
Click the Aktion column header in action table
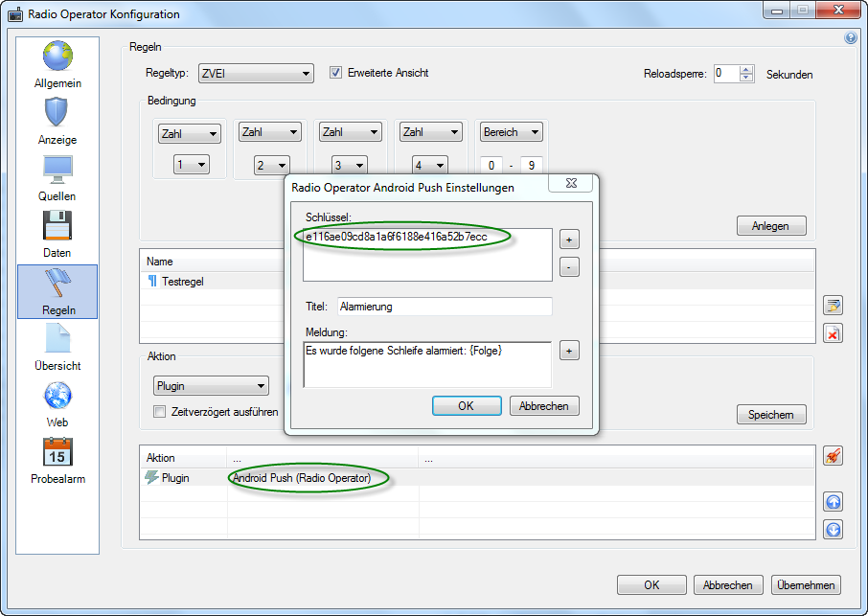point(183,458)
